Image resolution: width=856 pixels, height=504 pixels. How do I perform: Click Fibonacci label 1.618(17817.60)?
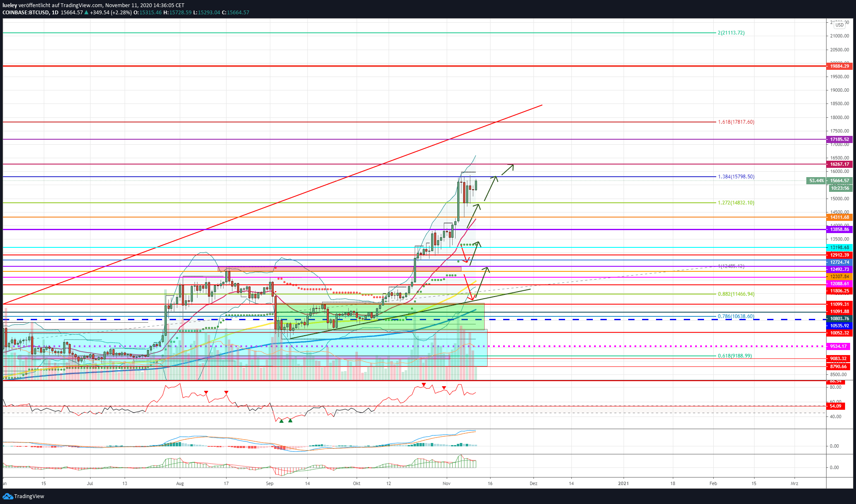736,122
